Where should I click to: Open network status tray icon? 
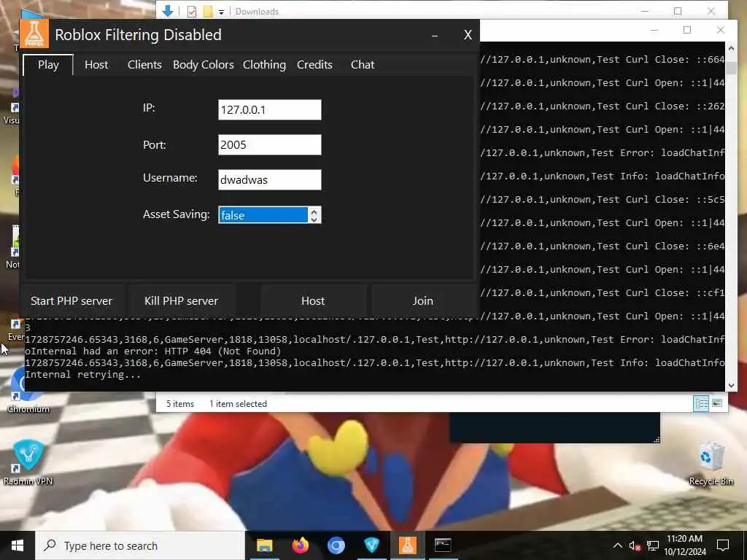(x=653, y=545)
